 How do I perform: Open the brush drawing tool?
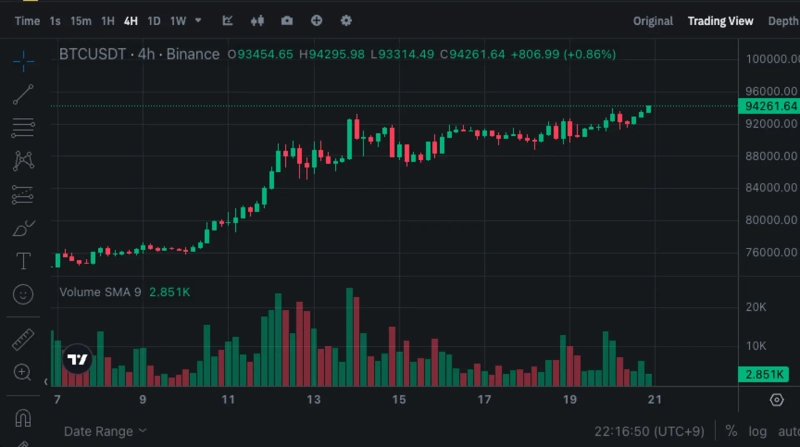(x=24, y=229)
